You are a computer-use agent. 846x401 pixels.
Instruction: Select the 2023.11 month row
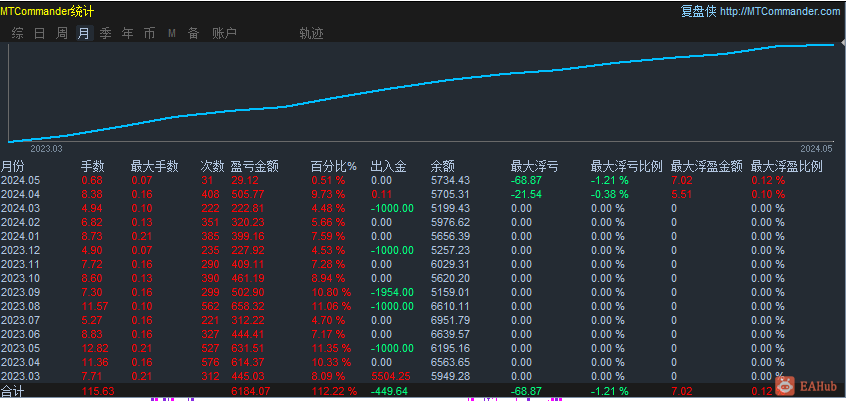(423, 264)
